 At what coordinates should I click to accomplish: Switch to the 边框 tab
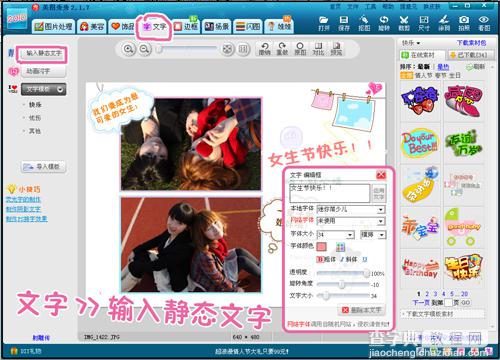click(x=186, y=26)
